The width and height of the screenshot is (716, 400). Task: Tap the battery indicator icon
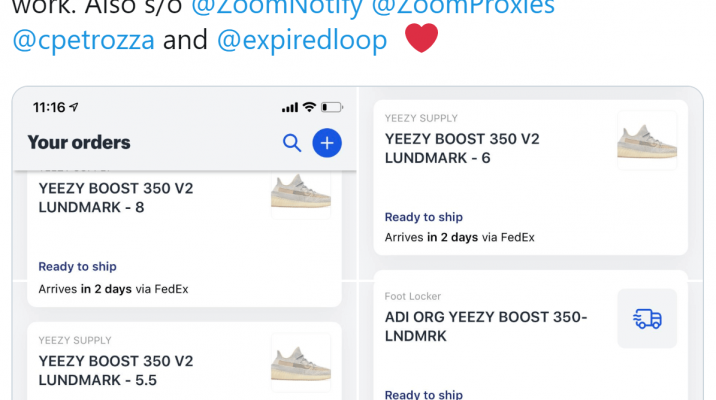[x=332, y=107]
